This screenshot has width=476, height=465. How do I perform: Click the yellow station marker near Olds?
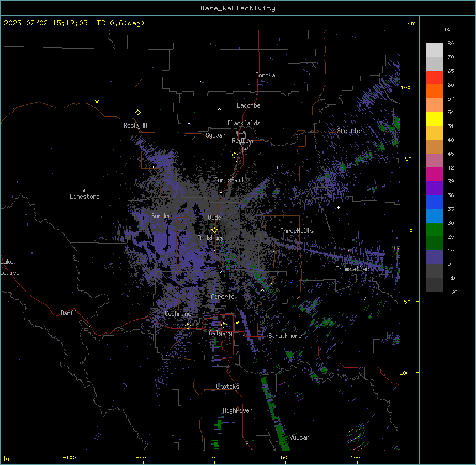[214, 230]
